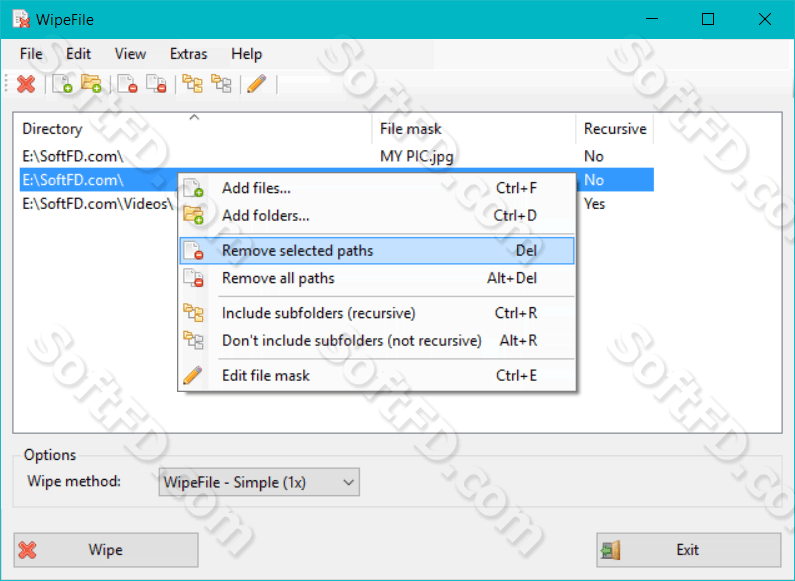Viewport: 795px width, 581px height.
Task: Choose Remove all paths in context menu
Action: tap(377, 278)
